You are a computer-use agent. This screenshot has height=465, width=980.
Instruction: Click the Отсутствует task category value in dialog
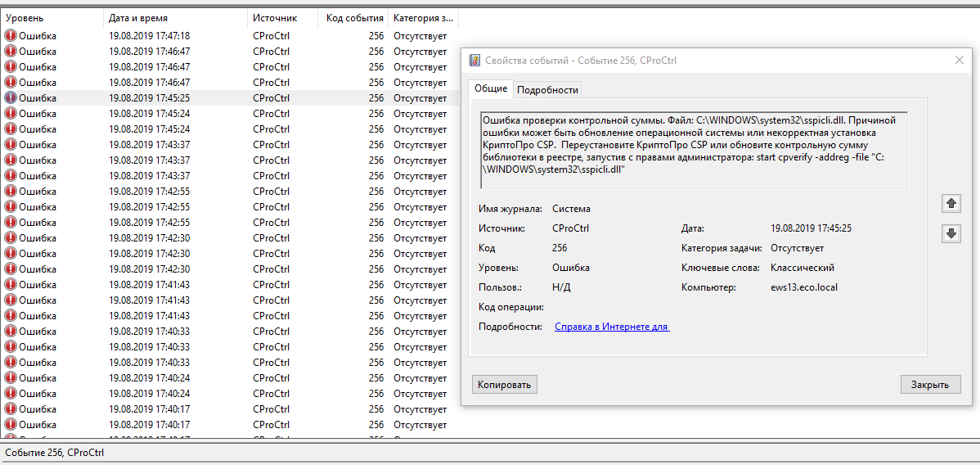(798, 248)
